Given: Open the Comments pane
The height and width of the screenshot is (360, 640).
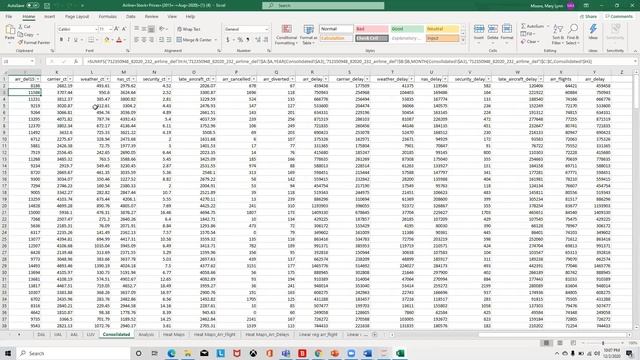Looking at the screenshot, I should click(619, 16).
